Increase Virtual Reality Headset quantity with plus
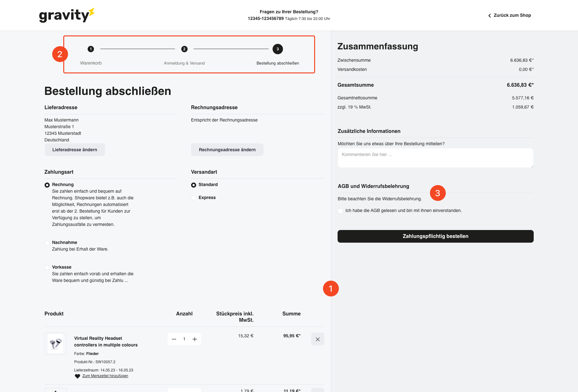This screenshot has height=392, width=578. tap(195, 339)
